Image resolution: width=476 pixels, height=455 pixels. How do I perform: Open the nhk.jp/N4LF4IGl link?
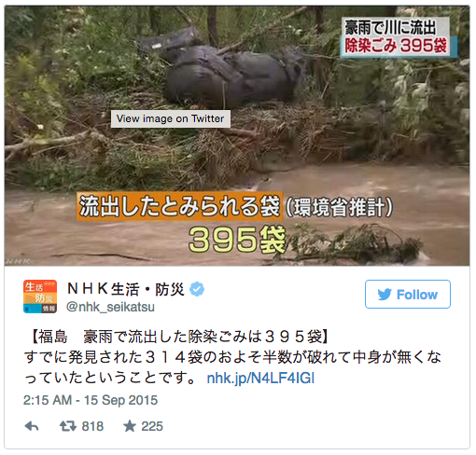click(x=260, y=379)
